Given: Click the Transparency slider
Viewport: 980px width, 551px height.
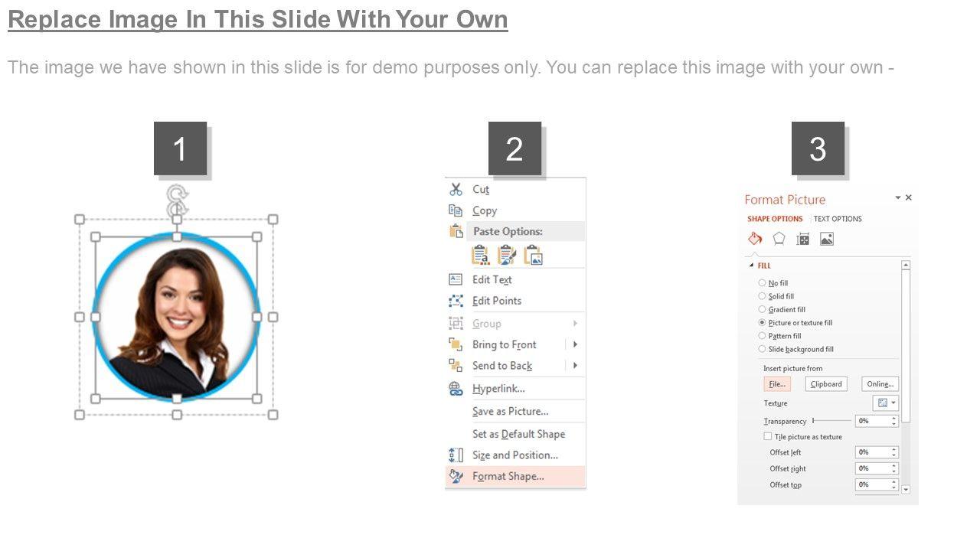Looking at the screenshot, I should (831, 421).
